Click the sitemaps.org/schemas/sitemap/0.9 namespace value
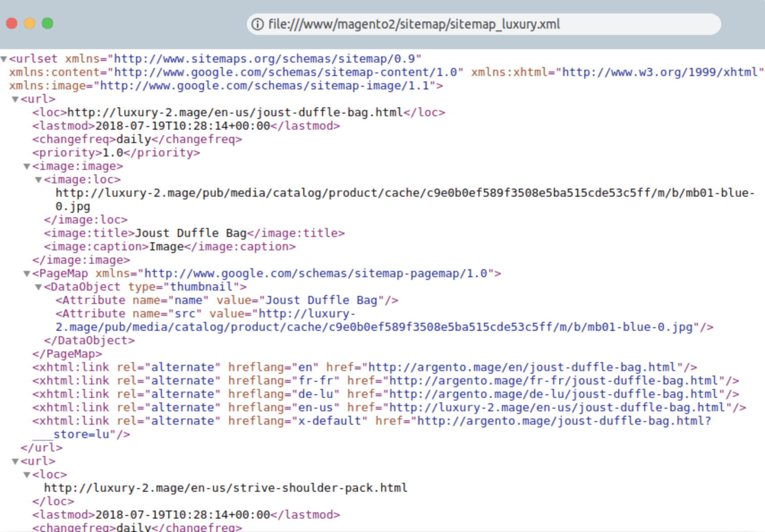The height and width of the screenshot is (532, 765). point(264,59)
